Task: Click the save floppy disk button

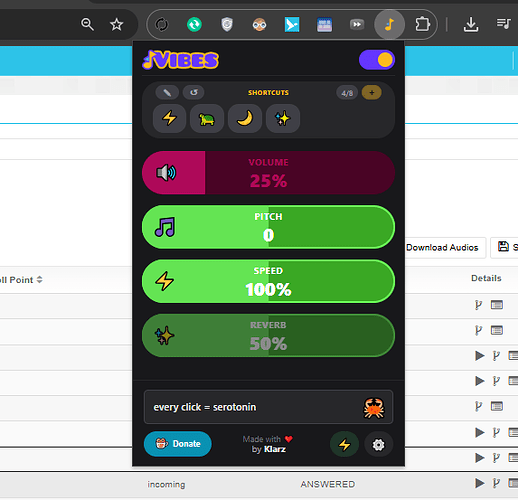Action: [x=503, y=247]
